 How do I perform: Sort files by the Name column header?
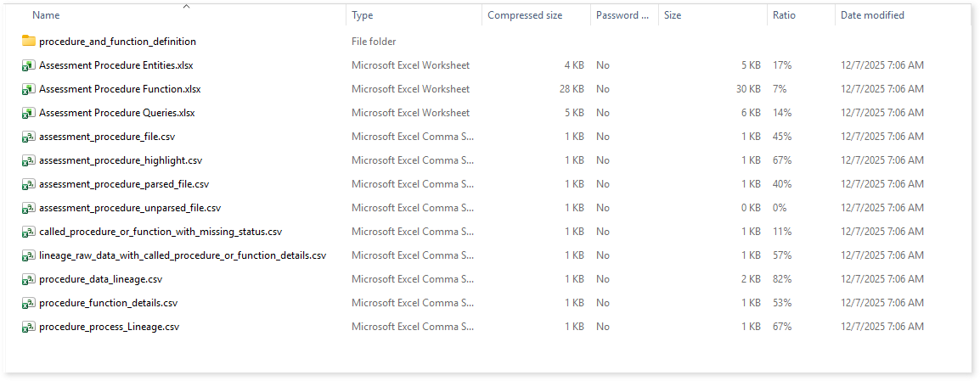click(x=46, y=15)
